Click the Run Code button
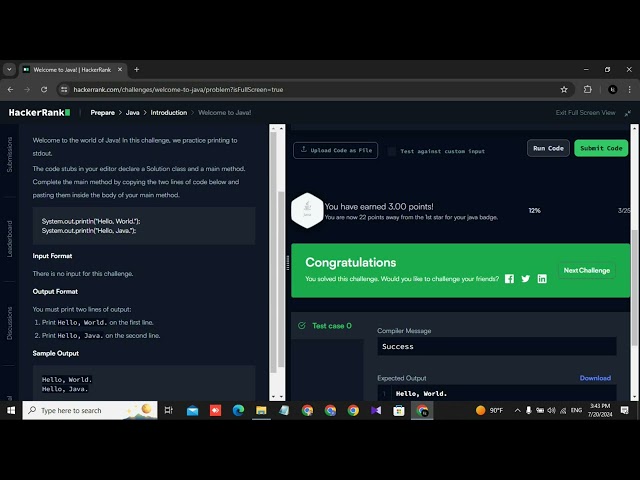Viewport: 640px width, 480px height. coord(548,148)
